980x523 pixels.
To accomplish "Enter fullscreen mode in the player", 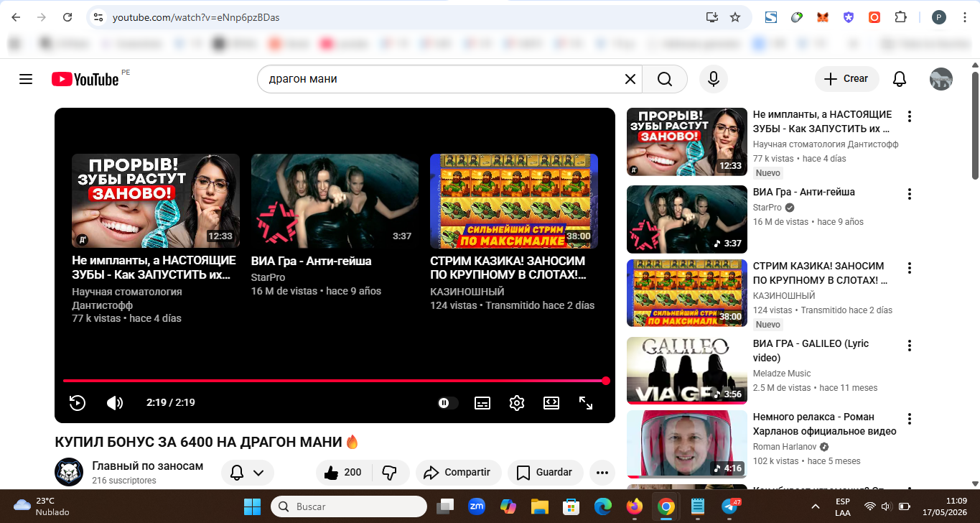I will [586, 403].
